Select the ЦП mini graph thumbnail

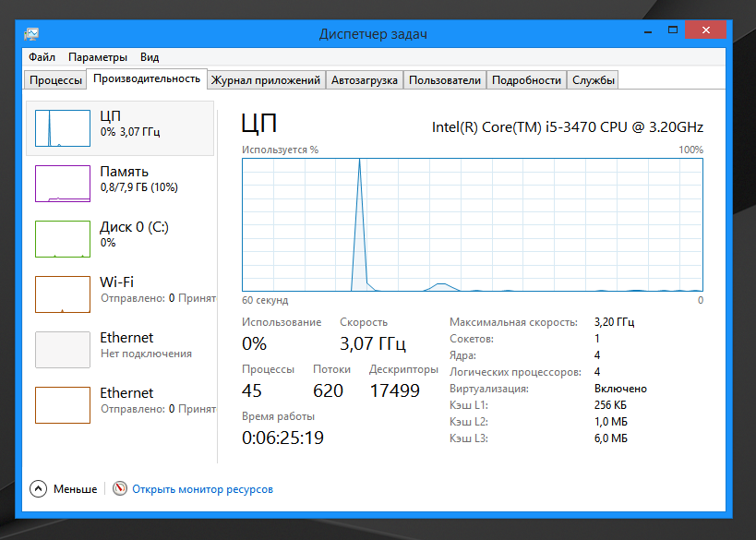click(63, 128)
